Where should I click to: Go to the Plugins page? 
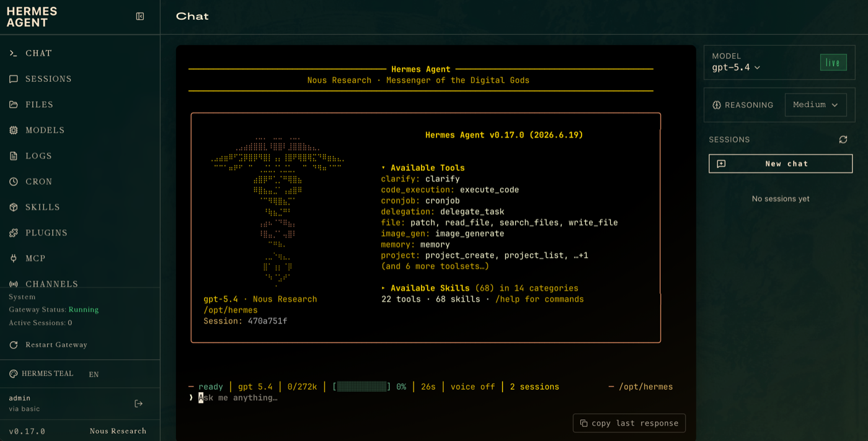(80, 233)
